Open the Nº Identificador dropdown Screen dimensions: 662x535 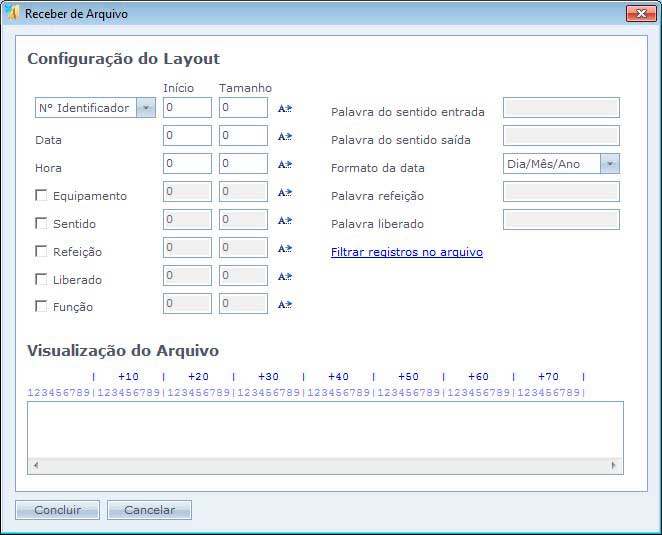(146, 108)
